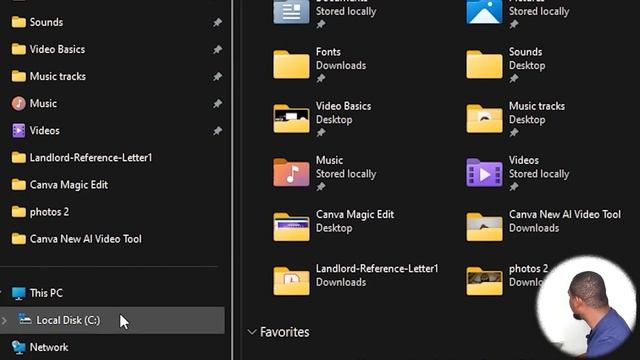Toggle the pin beside Videos in sidebar
Viewport: 640px width, 360px height.
click(x=217, y=131)
